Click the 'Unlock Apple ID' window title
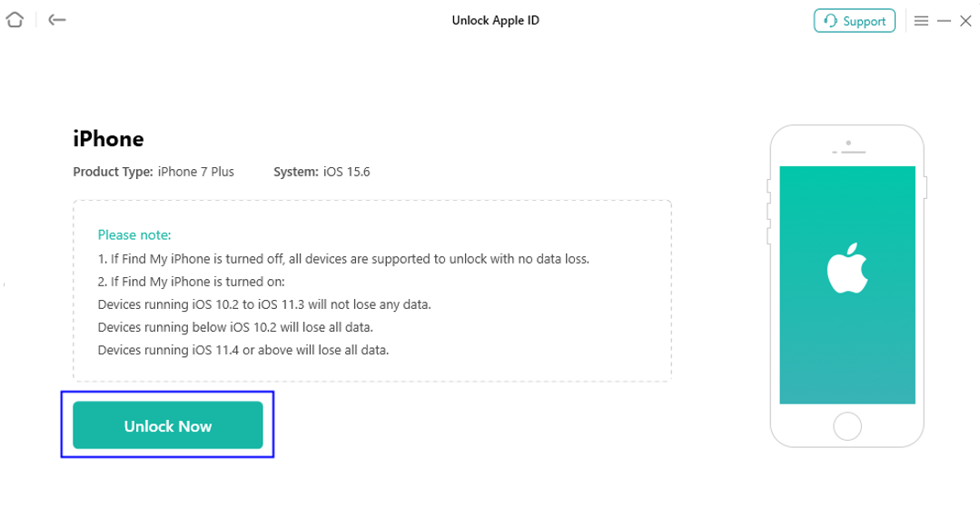 click(496, 21)
